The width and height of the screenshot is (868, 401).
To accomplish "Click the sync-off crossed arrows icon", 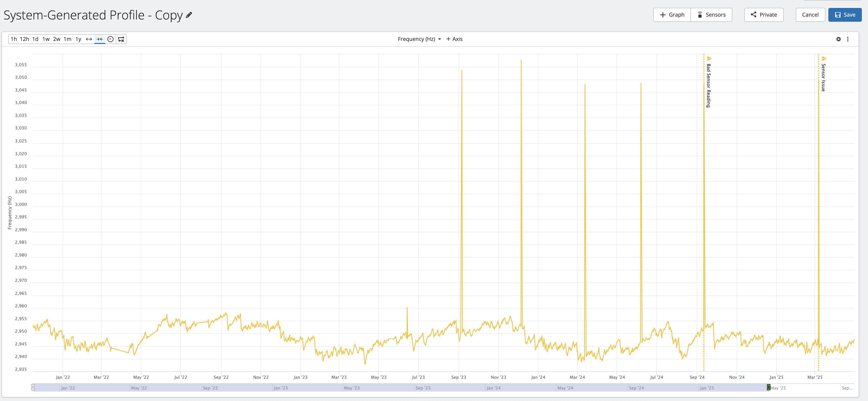I will coord(121,39).
